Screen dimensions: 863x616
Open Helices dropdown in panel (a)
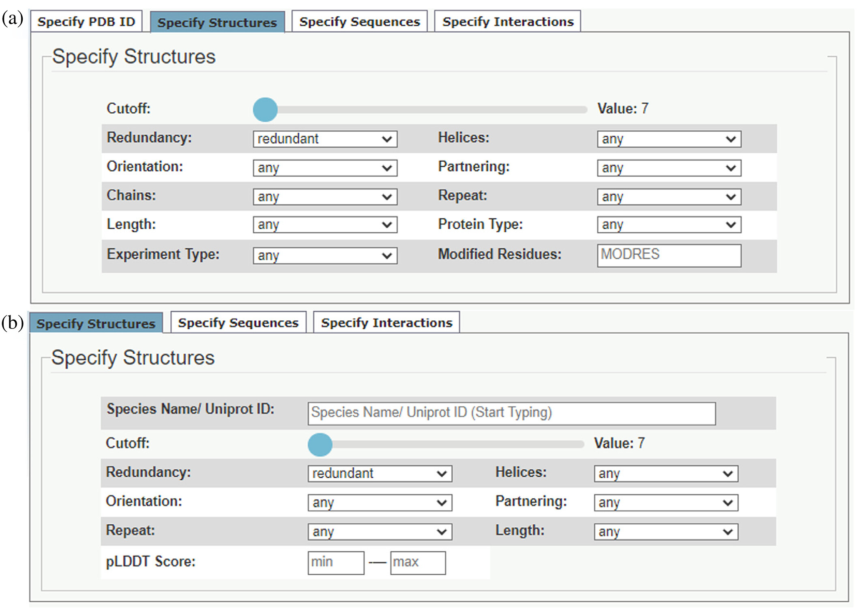pos(669,139)
